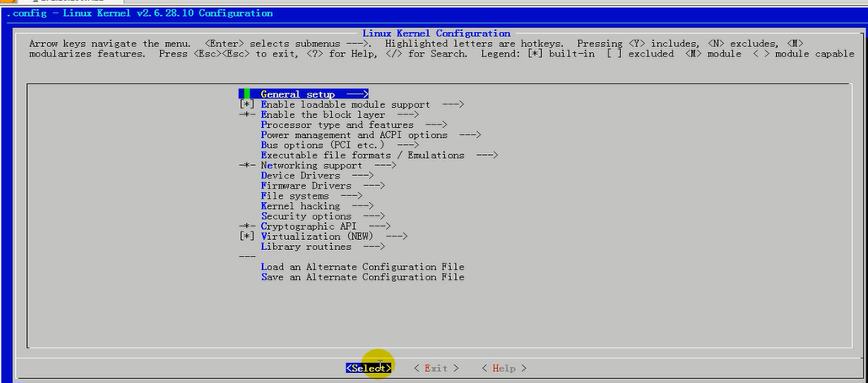The height and width of the screenshot is (383, 868).
Task: Open Processor type and features submenu
Action: pyautogui.click(x=354, y=125)
